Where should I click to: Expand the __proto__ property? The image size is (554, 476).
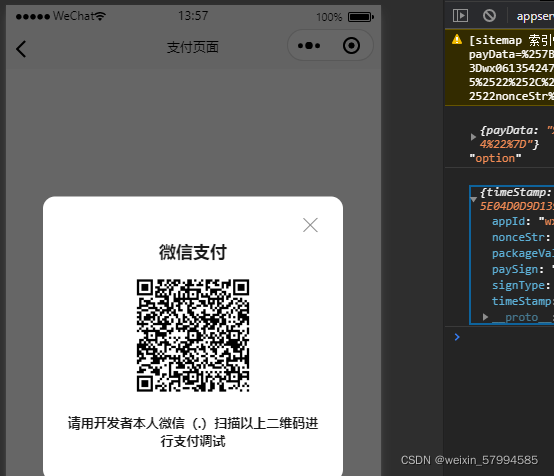(485, 317)
